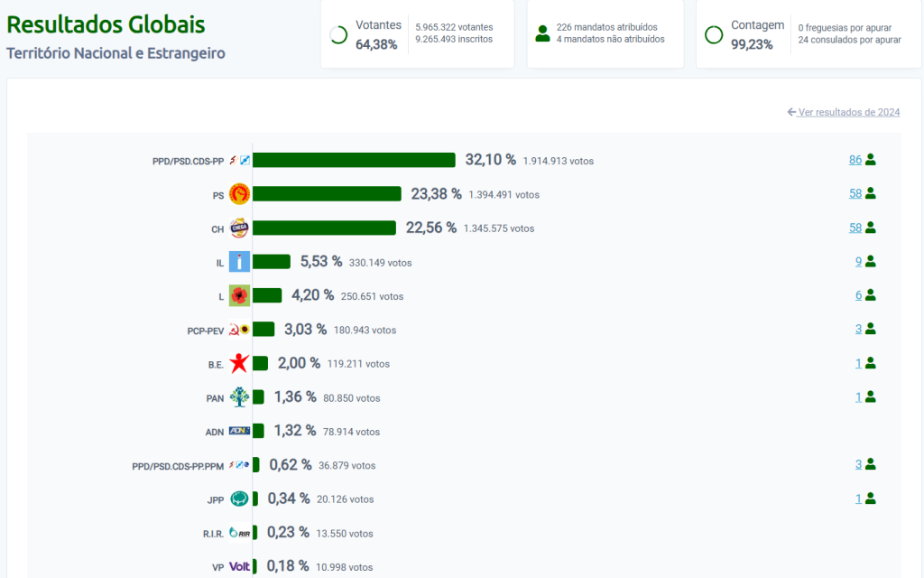Image resolution: width=924 pixels, height=578 pixels.
Task: Open Livre's 6 mandates link
Action: pos(859,294)
